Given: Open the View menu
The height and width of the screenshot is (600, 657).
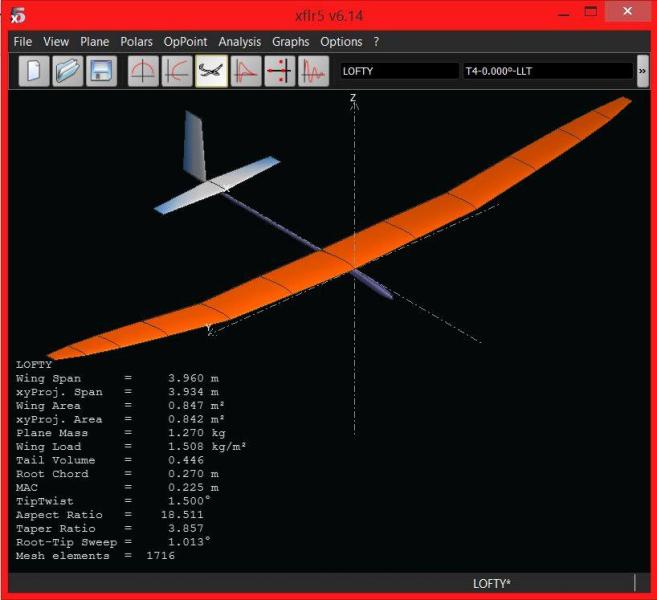Looking at the screenshot, I should [56, 42].
